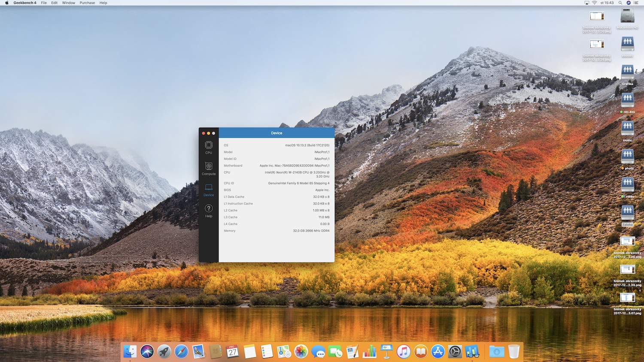Click the Finder icon in the Dock
Image resolution: width=644 pixels, height=362 pixels.
pyautogui.click(x=130, y=352)
